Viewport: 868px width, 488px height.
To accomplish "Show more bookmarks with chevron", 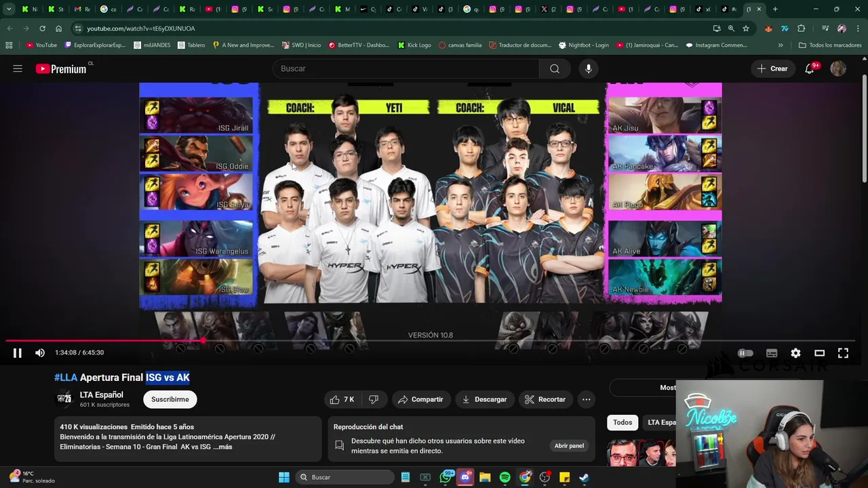I will click(781, 45).
